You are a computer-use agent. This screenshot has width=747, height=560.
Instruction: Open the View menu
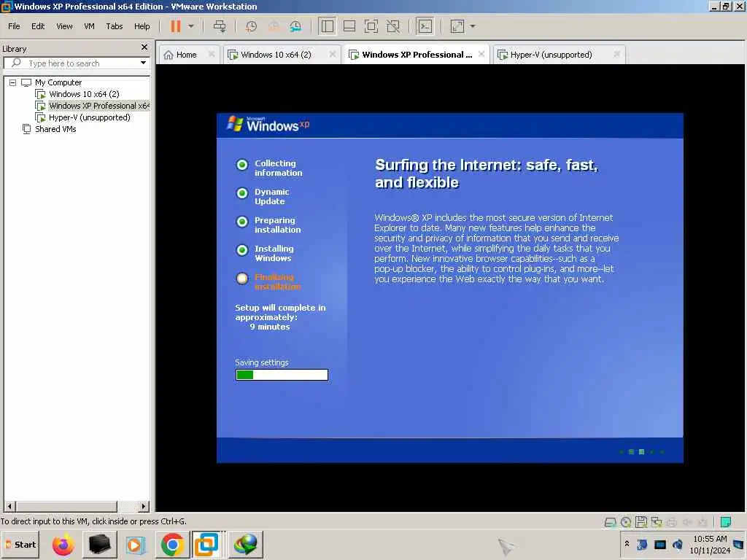tap(64, 26)
